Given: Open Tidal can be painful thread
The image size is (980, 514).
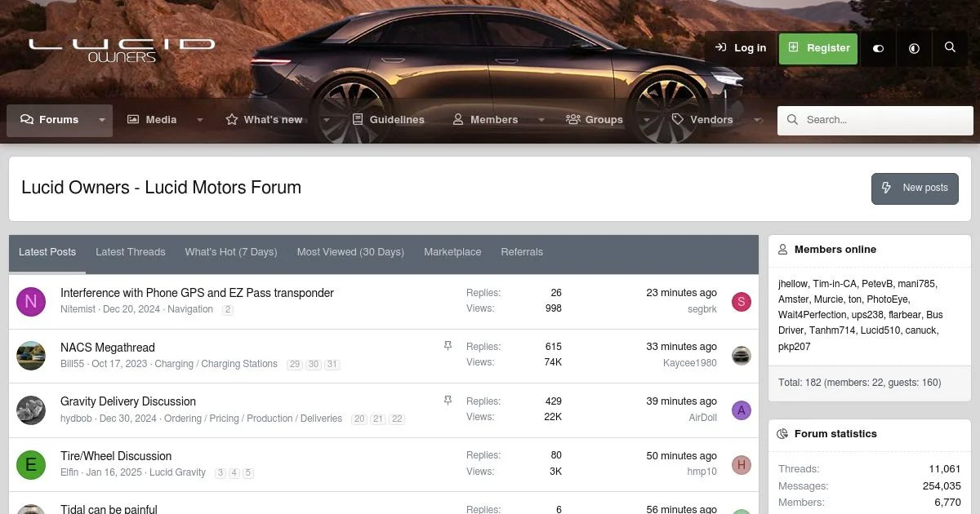Looking at the screenshot, I should point(109,509).
